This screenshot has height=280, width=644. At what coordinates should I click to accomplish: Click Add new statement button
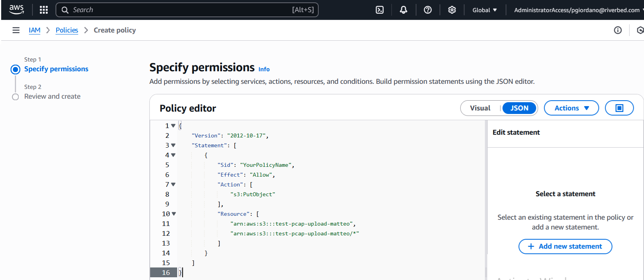click(565, 246)
